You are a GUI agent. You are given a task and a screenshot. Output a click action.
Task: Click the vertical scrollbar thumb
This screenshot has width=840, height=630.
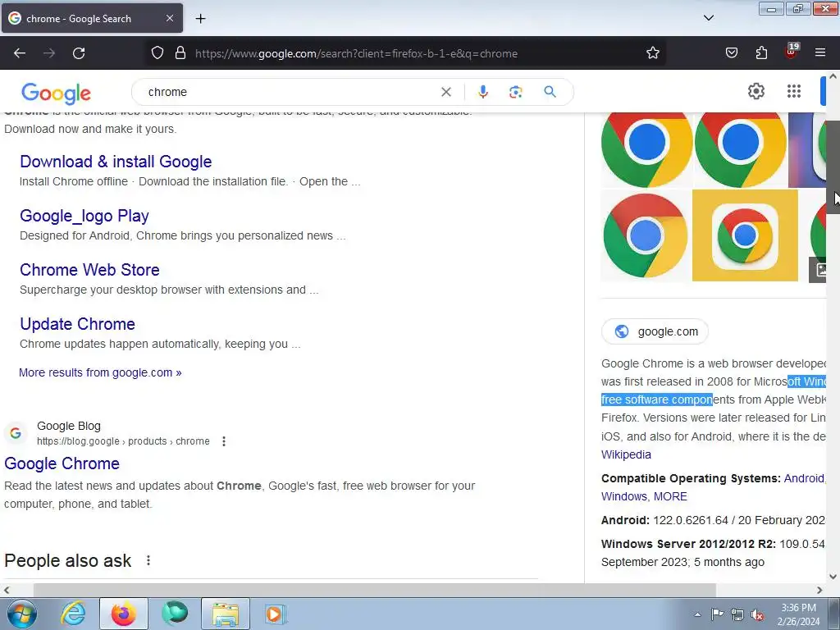(x=833, y=167)
